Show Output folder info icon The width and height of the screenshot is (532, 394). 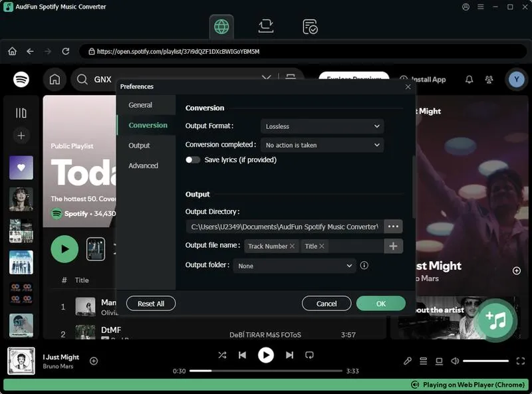[x=364, y=266]
